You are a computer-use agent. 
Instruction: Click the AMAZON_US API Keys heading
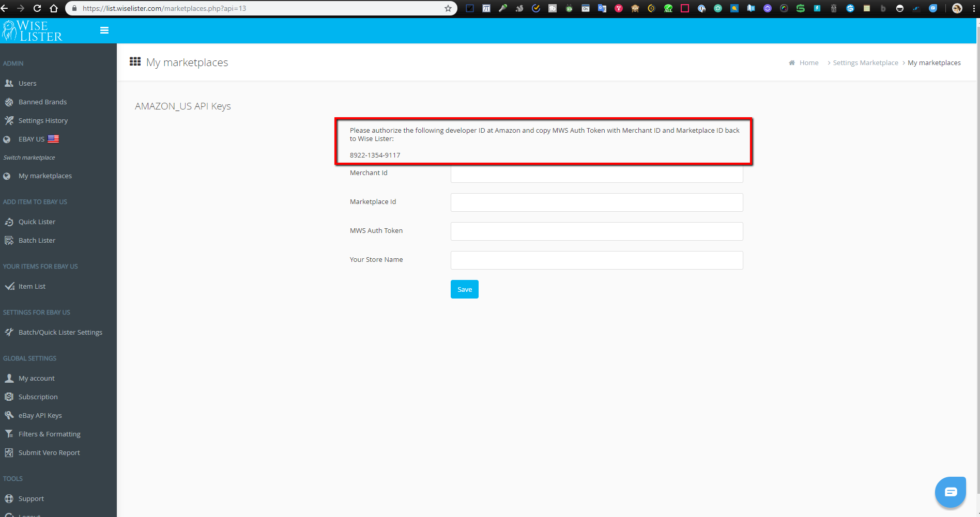pyautogui.click(x=182, y=106)
